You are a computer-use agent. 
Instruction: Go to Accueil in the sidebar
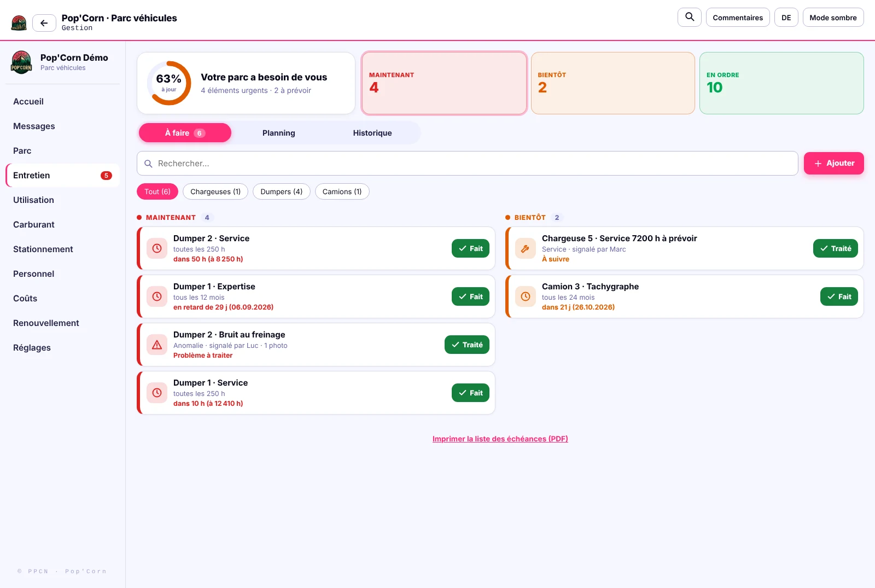click(62, 102)
